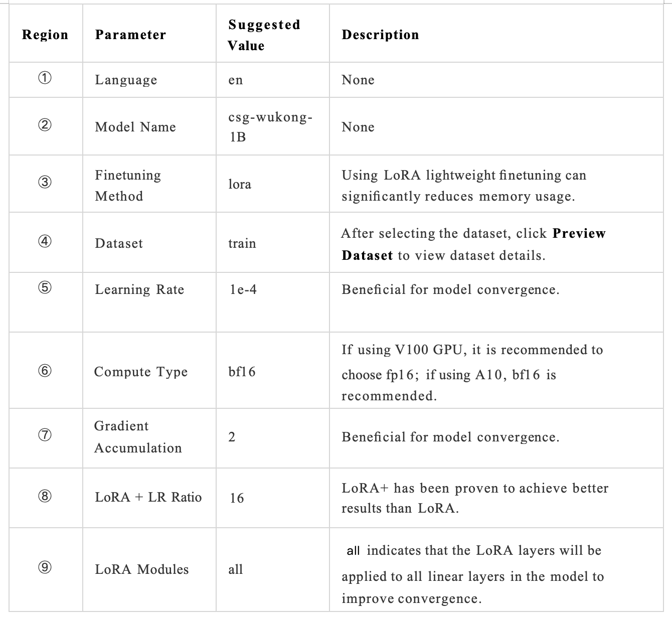This screenshot has height=618, width=672.
Task: Click the circled number 1 icon
Action: (x=45, y=78)
